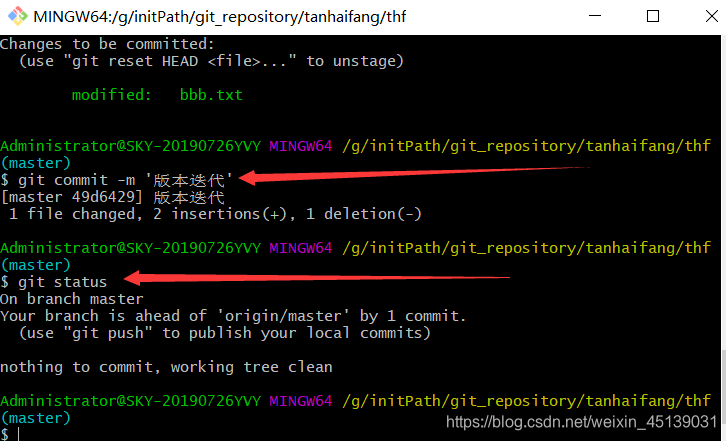Click the 'use "git push" to publish' hint line

[225, 333]
